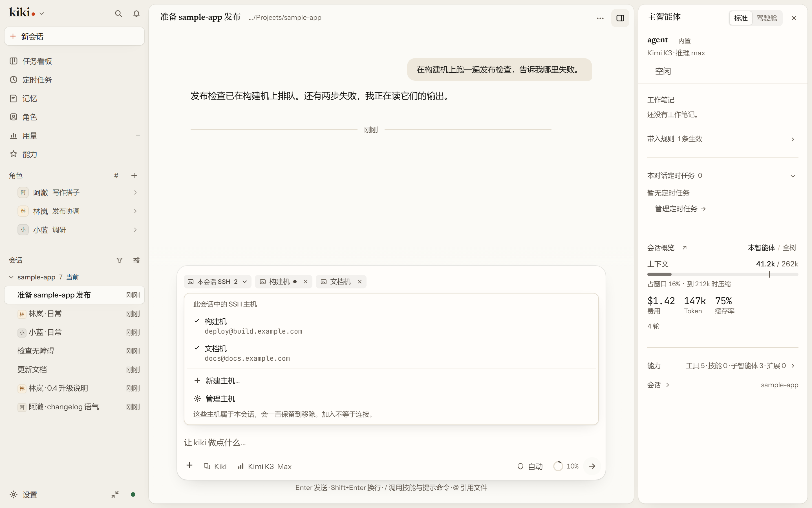Image resolution: width=812 pixels, height=508 pixels.
Task: Toggle the 自动 permission mode
Action: click(x=530, y=466)
